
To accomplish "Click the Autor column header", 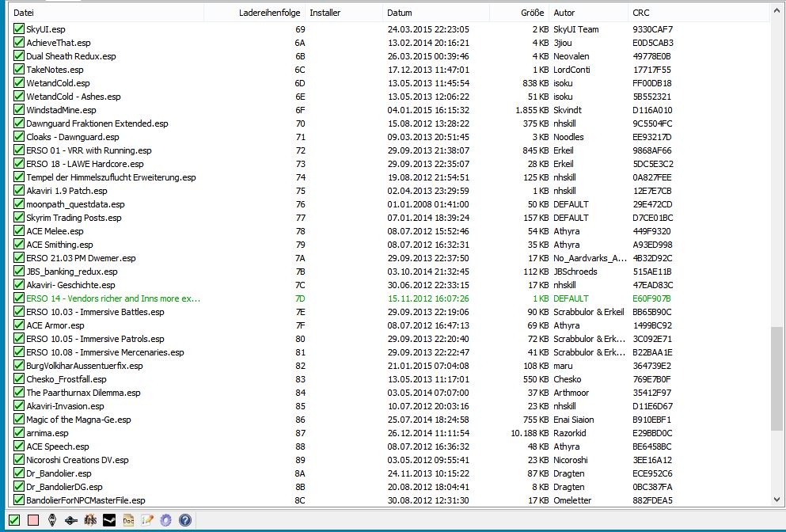I will pos(586,13).
